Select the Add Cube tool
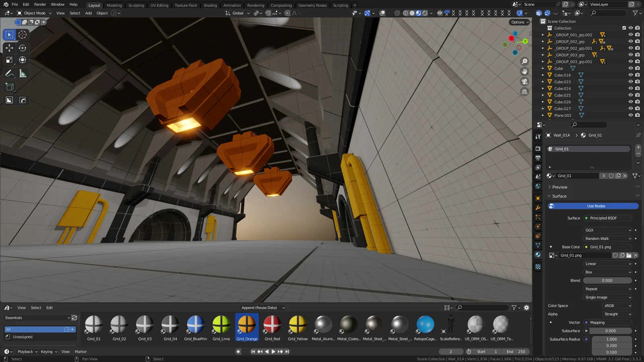 [9, 87]
